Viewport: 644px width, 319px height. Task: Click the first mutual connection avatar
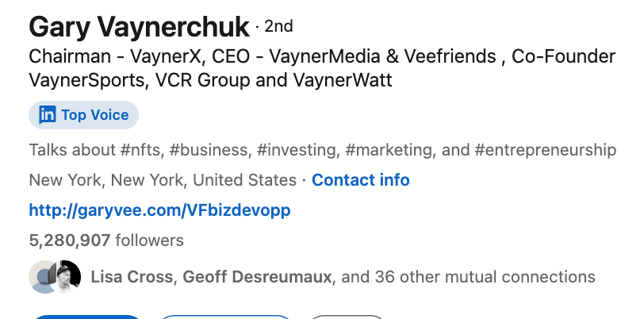point(40,277)
